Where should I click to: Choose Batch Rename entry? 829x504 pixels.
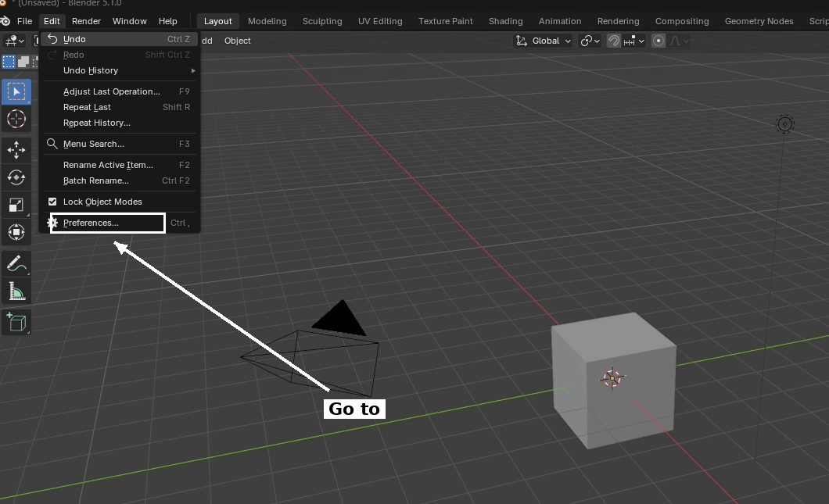pos(120,181)
